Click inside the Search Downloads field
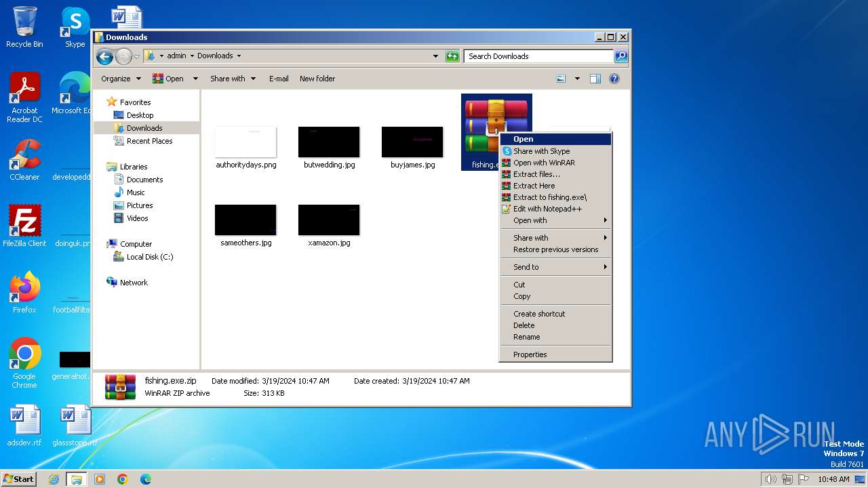The image size is (868, 488). (539, 56)
